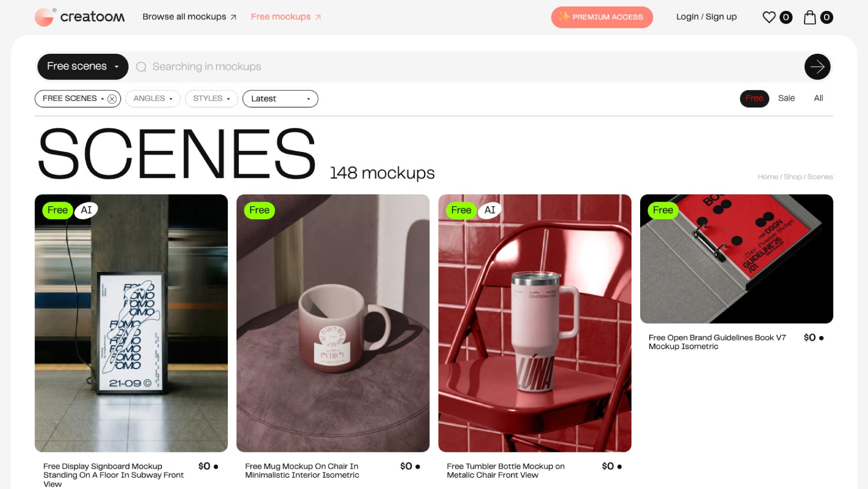
Task: Open the Brand Guidelines Book mockup thumbnail
Action: pyautogui.click(x=736, y=259)
